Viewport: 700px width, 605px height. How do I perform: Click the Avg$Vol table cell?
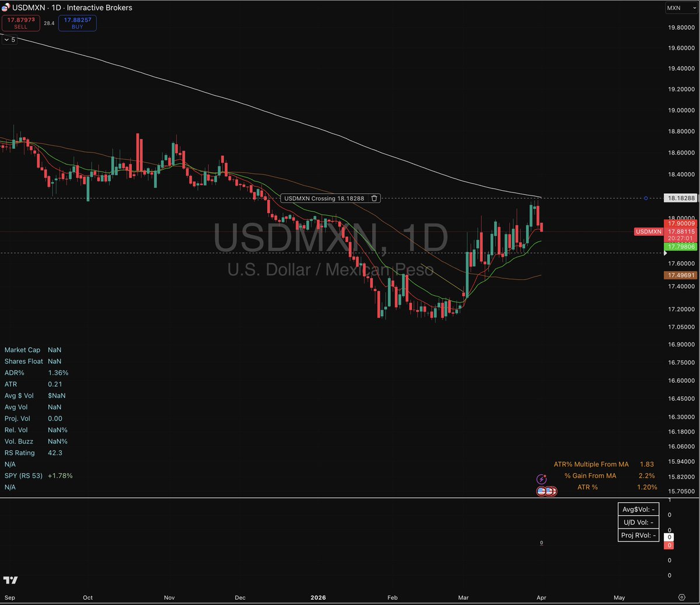click(639, 509)
